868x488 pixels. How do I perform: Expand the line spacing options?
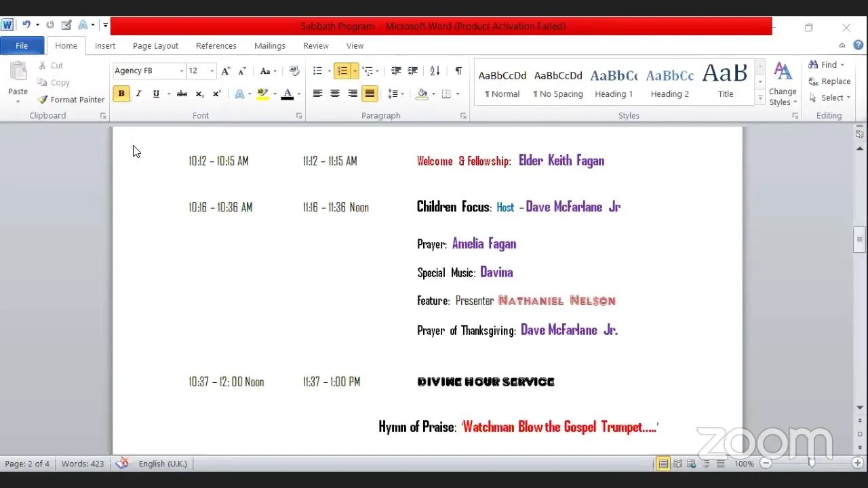(395, 94)
